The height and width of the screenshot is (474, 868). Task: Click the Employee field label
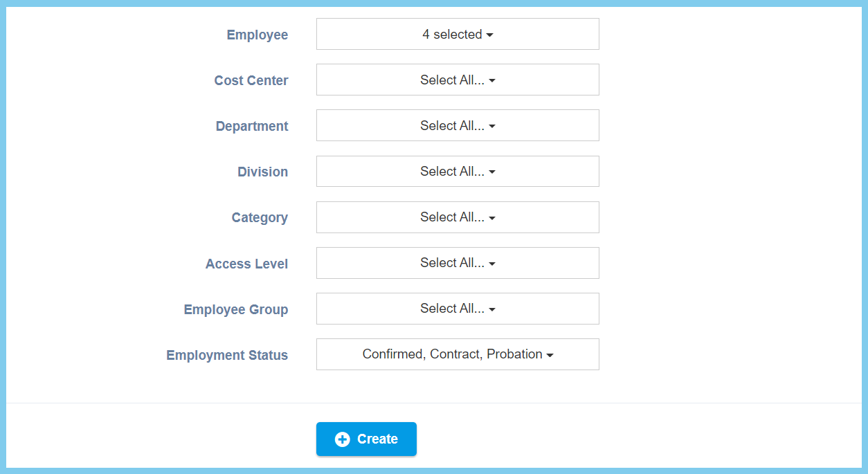tap(257, 35)
